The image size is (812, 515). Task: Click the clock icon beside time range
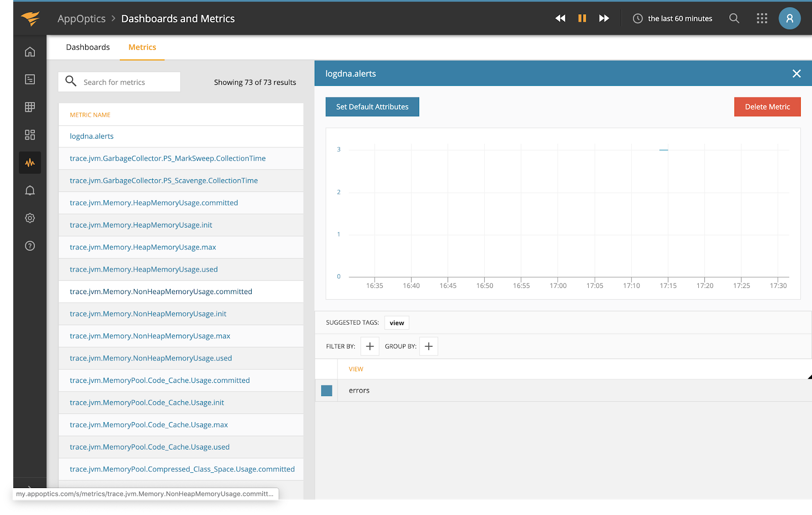[x=637, y=18]
